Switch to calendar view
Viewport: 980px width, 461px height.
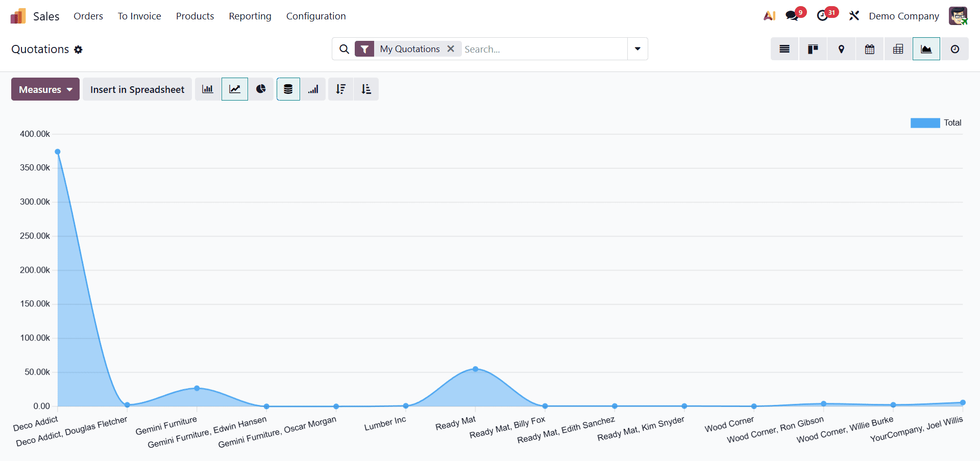pyautogui.click(x=869, y=48)
